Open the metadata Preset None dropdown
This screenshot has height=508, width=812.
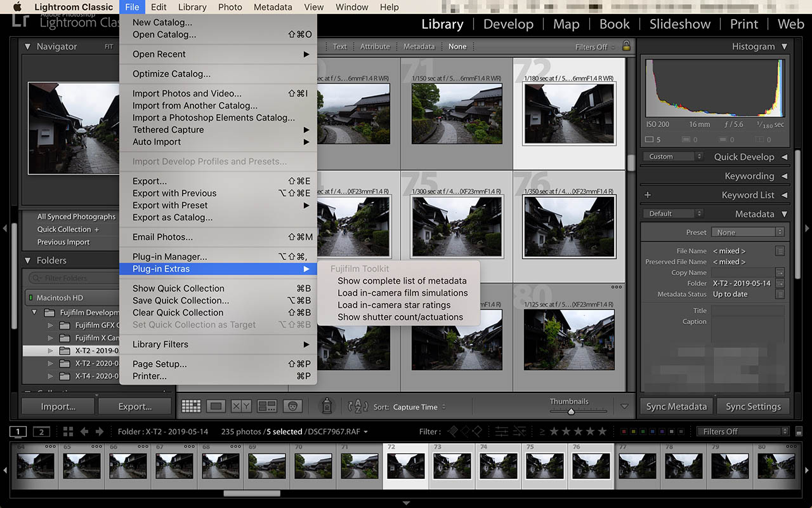coord(748,232)
